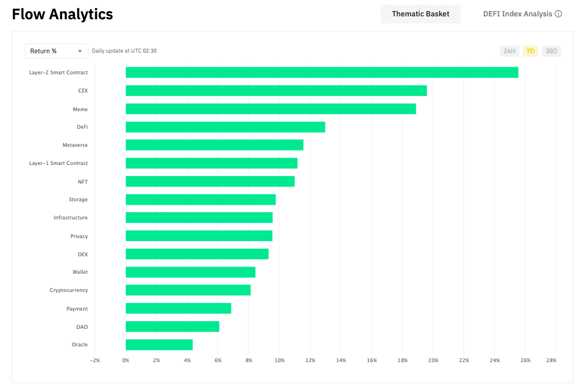The height and width of the screenshot is (392, 582).
Task: Click the DEFI Index Analysis info icon
Action: pos(558,13)
